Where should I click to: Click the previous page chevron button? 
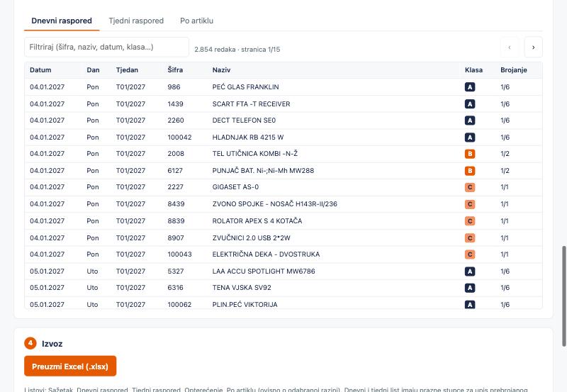point(510,47)
